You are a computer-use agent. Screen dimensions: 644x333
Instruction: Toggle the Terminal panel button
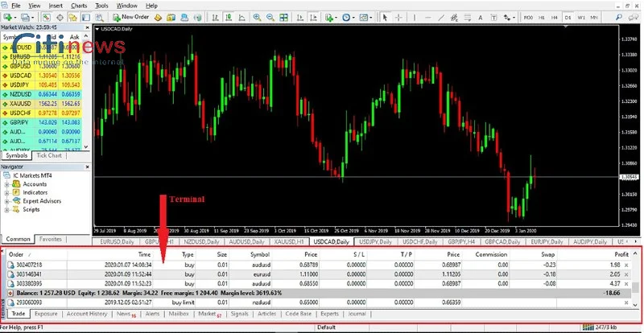(86, 17)
